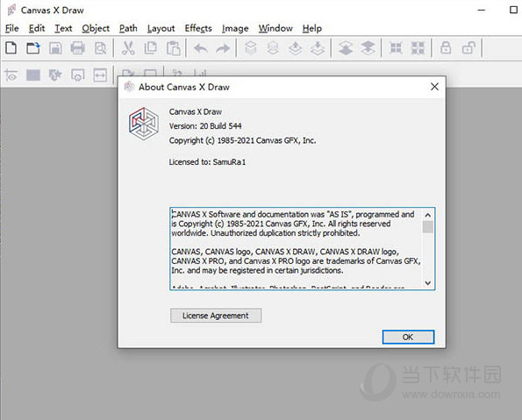Click OK in the About dialog
Screen dimensions: 522x420
[x=408, y=337]
